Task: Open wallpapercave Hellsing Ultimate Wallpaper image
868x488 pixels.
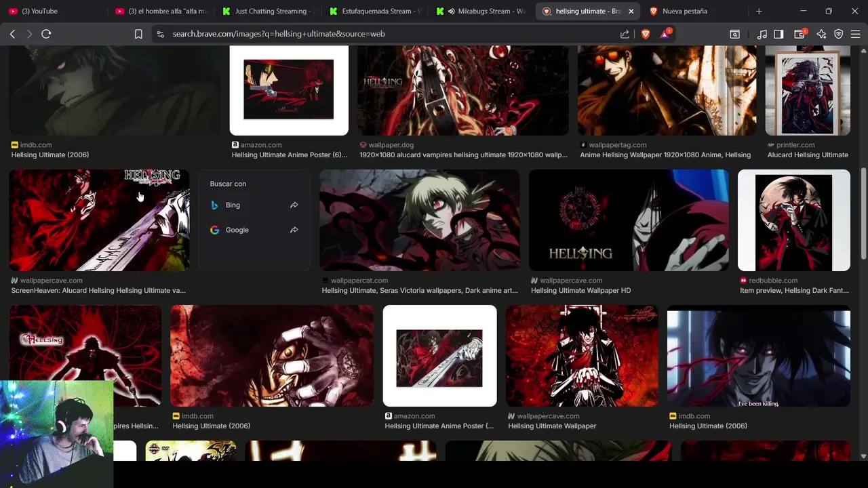Action: tap(582, 356)
